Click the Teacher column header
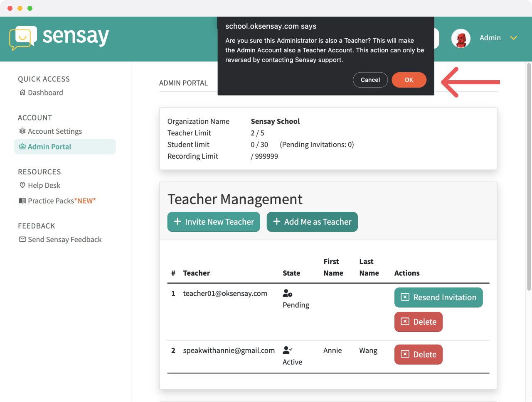This screenshot has height=402, width=532. coord(197,273)
